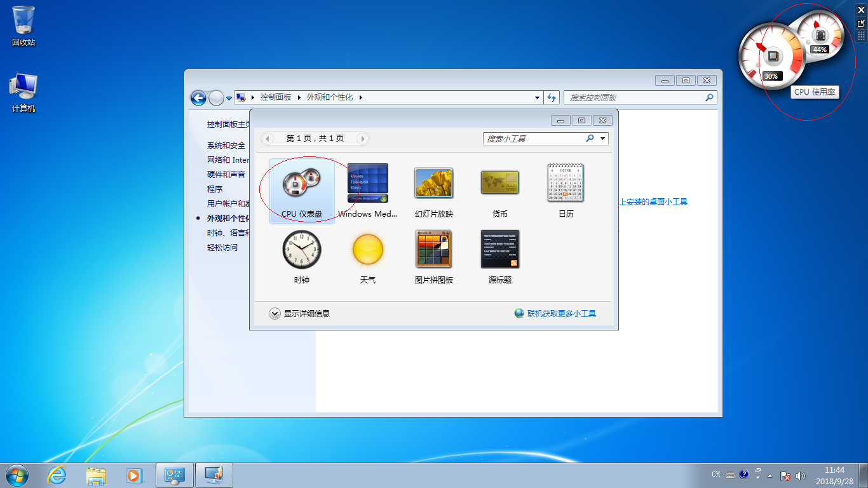Click the Control Panel root icon in address bar

coord(241,97)
